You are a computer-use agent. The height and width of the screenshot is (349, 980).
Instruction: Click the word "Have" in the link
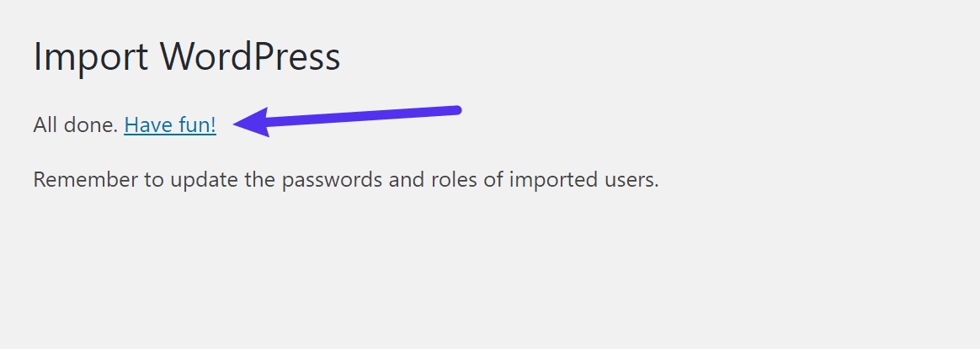pos(148,125)
